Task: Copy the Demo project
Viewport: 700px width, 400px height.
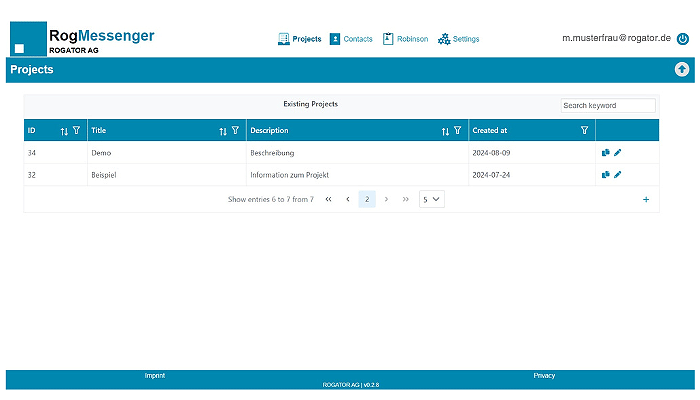Action: (x=606, y=153)
